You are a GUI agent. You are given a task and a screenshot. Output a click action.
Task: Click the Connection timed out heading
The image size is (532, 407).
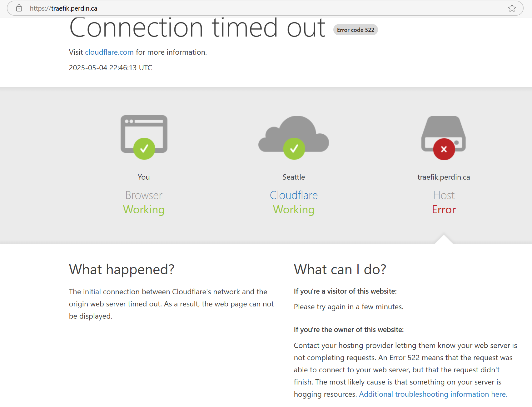(197, 27)
